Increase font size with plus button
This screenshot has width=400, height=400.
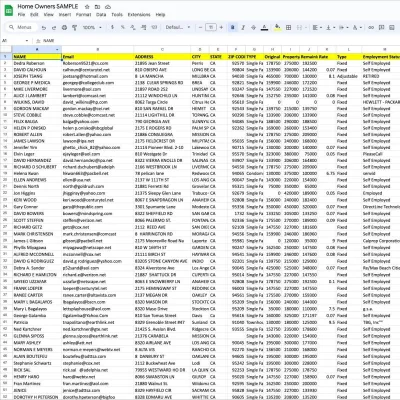coord(221,27)
